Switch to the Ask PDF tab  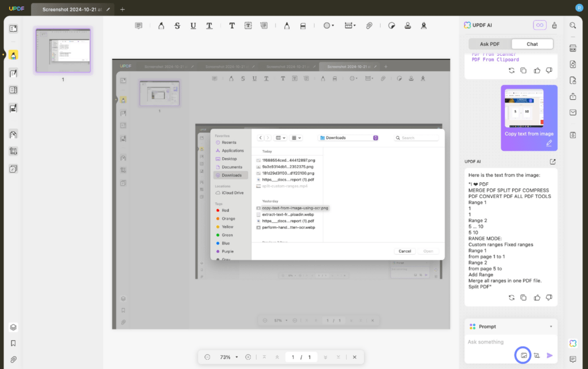pos(489,44)
